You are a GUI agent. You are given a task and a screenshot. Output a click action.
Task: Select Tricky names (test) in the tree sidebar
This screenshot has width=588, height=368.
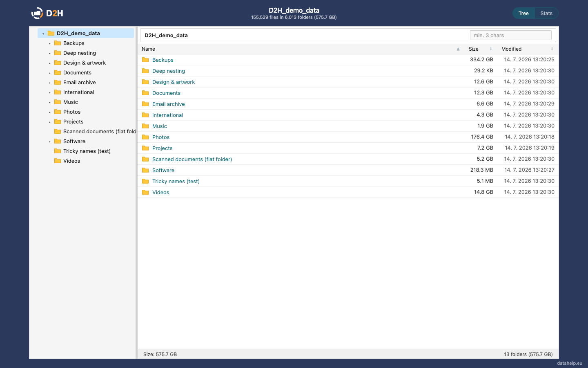[x=87, y=151]
